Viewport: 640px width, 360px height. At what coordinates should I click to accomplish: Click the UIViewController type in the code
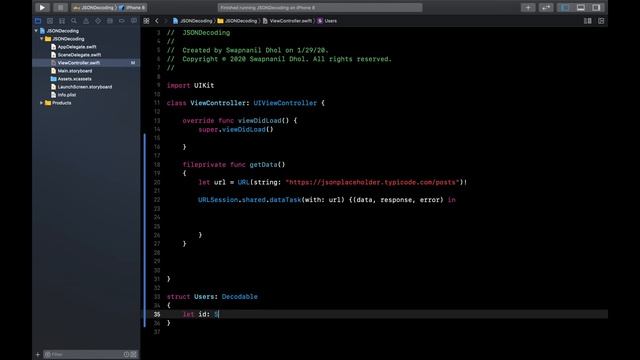[x=285, y=103]
